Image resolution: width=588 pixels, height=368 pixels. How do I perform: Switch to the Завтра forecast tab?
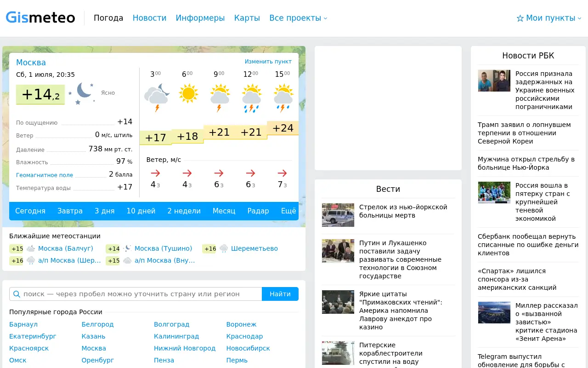70,211
